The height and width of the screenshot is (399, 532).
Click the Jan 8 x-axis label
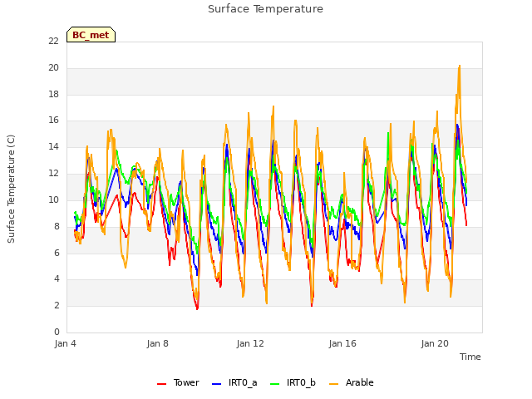coord(157,343)
